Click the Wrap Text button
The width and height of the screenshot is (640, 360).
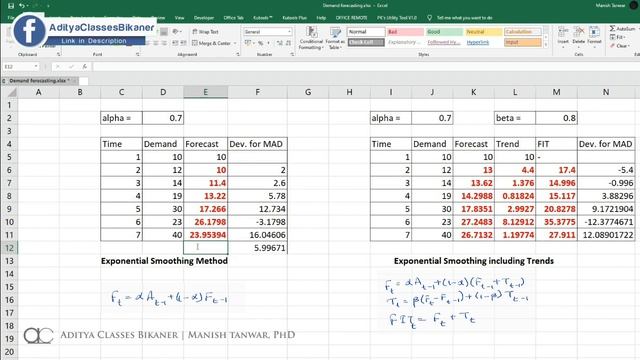(205, 31)
